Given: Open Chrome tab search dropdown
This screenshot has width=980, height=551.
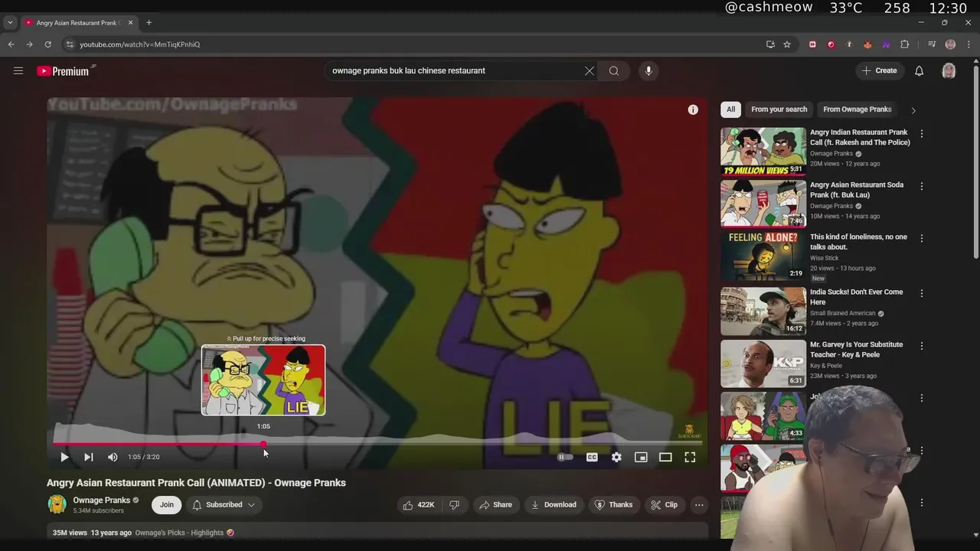Looking at the screenshot, I should pyautogui.click(x=10, y=23).
